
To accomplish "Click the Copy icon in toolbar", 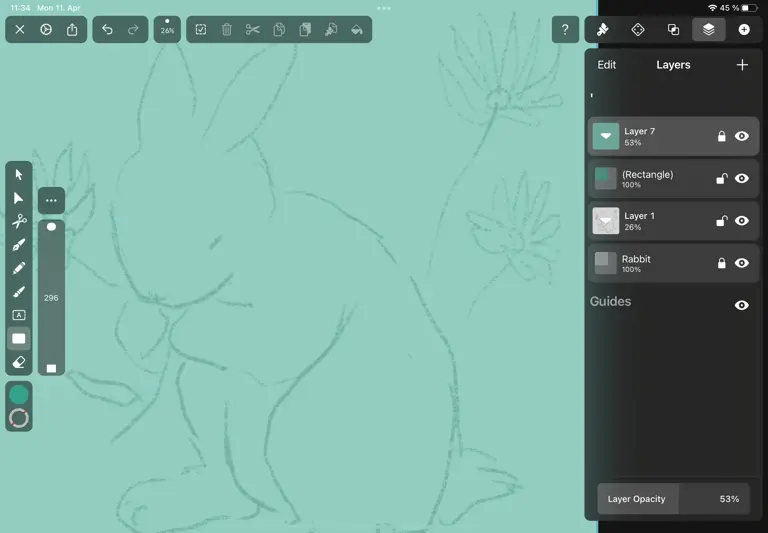I will click(x=279, y=30).
